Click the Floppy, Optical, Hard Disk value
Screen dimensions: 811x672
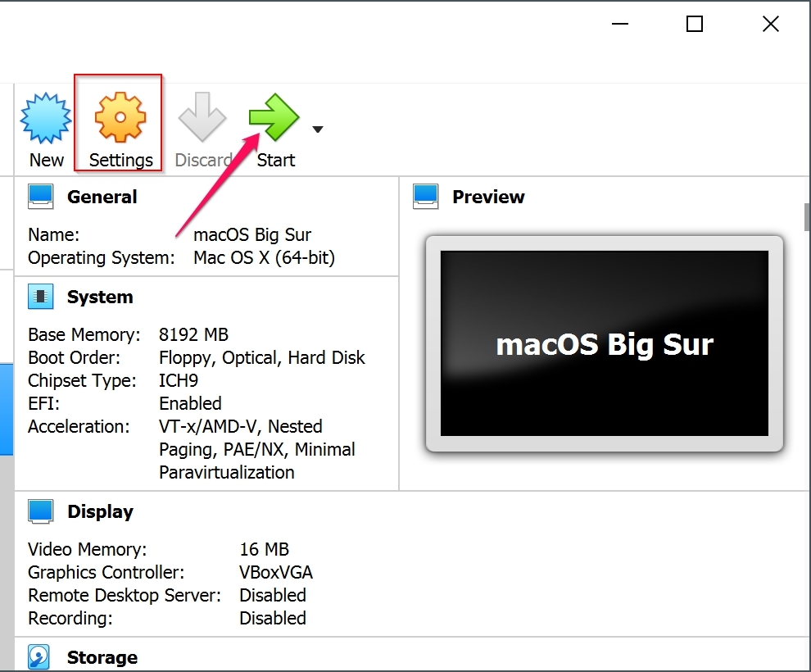tap(261, 357)
